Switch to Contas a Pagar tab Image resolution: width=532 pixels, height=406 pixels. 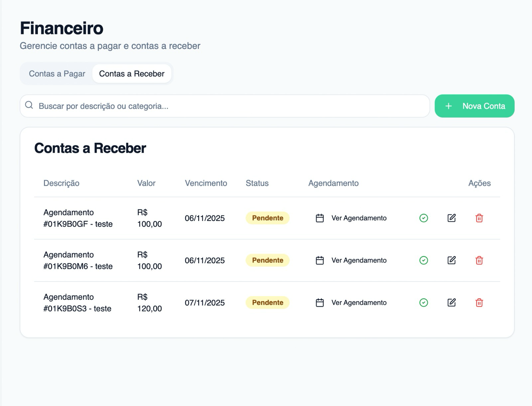pos(57,74)
